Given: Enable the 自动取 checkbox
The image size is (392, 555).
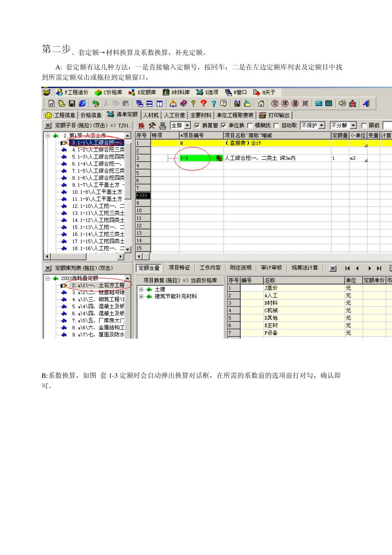Looking at the screenshot, I should point(276,126).
